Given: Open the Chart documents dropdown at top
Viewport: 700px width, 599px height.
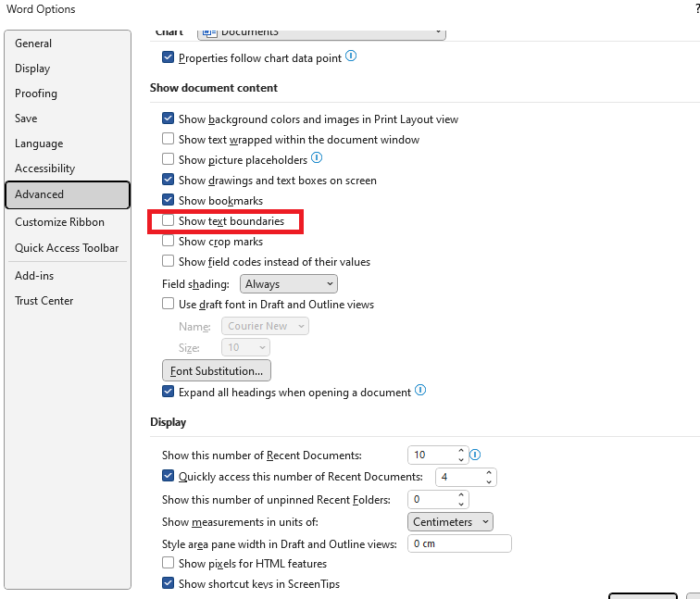Looking at the screenshot, I should tap(321, 33).
